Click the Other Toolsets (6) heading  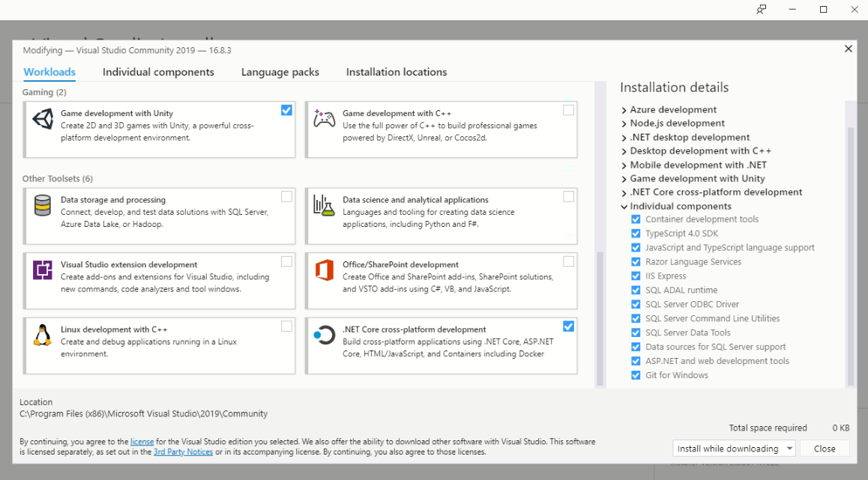(58, 179)
